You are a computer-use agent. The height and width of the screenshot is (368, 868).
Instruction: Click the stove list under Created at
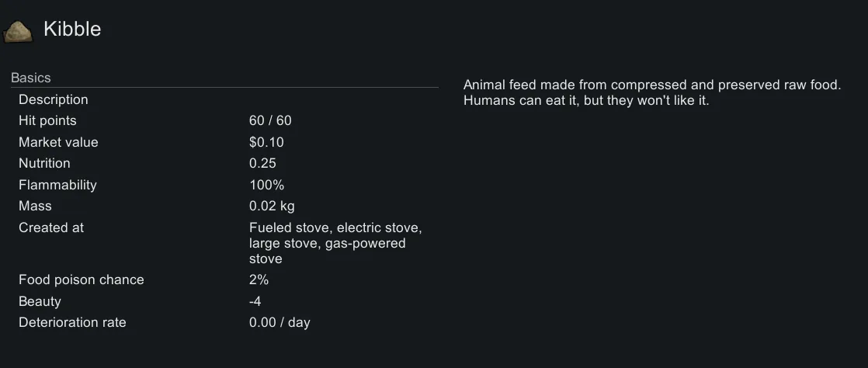coord(335,243)
